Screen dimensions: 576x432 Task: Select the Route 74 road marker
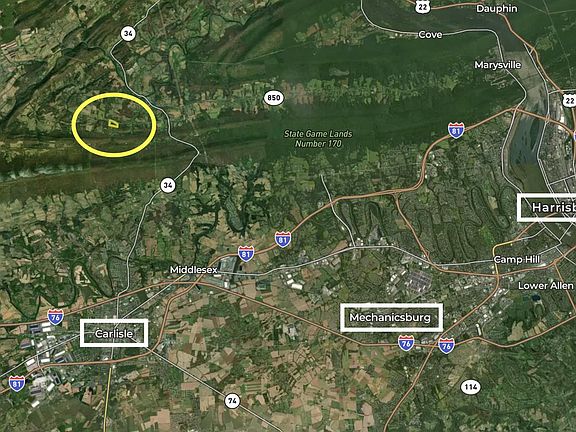(x=232, y=400)
